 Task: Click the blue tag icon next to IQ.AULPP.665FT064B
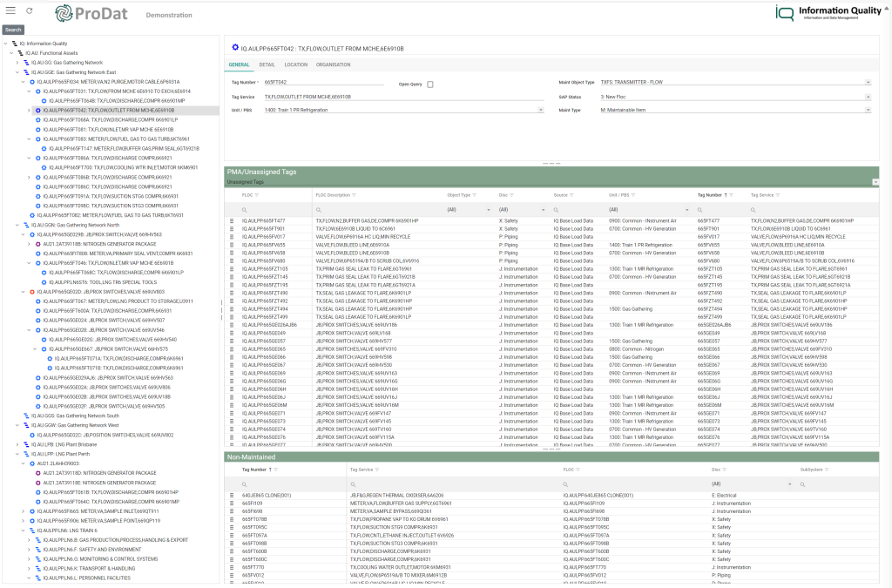coord(43,99)
